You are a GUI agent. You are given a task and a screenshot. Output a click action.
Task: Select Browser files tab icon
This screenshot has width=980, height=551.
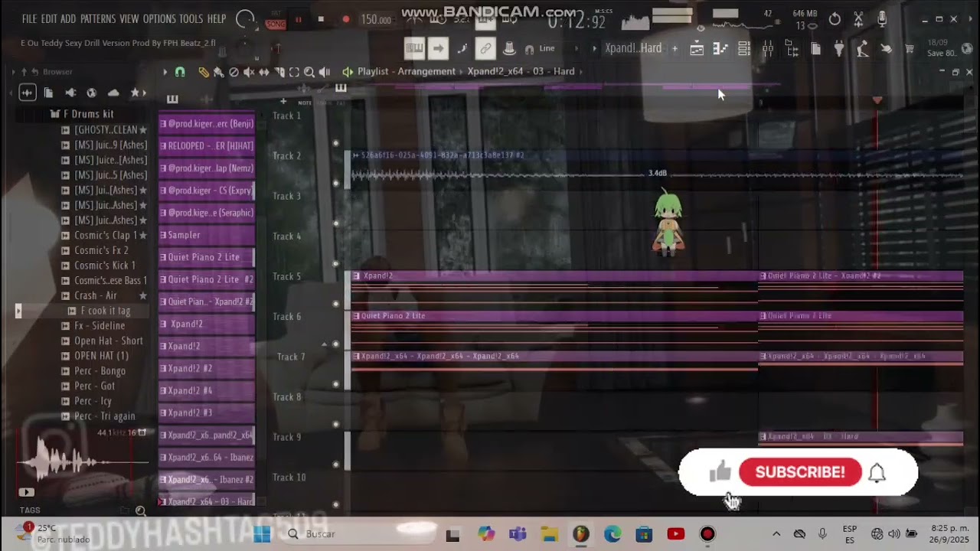click(48, 93)
